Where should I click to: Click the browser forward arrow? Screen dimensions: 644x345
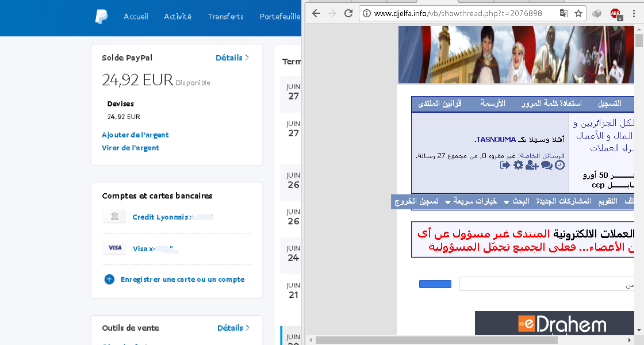(332, 13)
